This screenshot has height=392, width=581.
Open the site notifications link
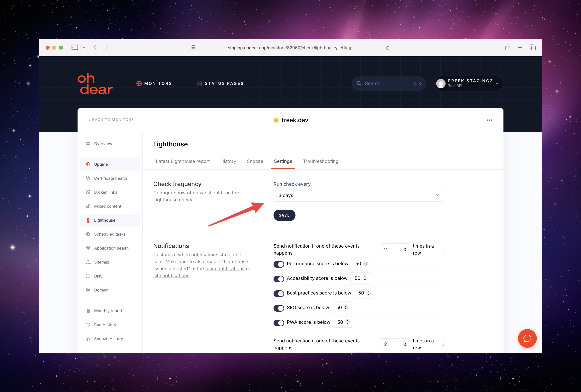point(171,276)
